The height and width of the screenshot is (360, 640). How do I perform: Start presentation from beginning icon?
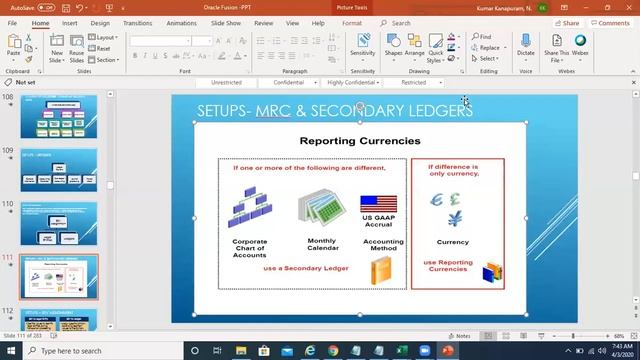[x=109, y=8]
